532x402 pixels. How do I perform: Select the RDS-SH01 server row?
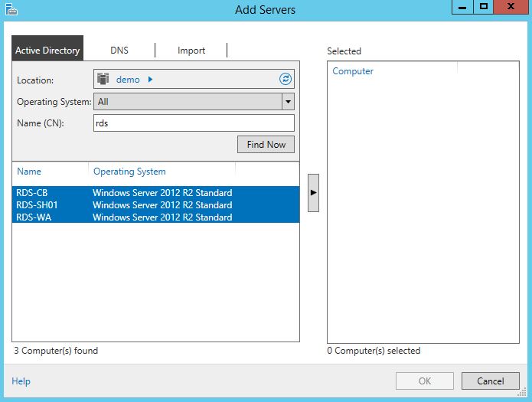[x=155, y=205]
